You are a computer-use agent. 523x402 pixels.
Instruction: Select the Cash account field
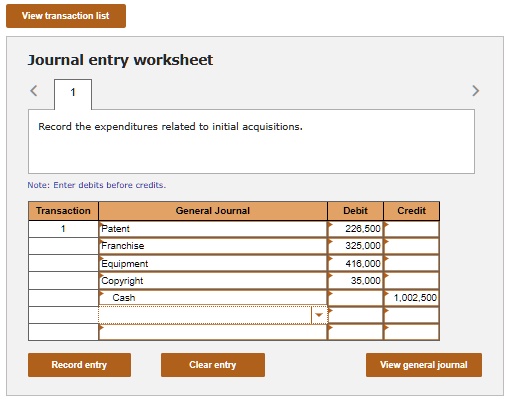(213, 298)
